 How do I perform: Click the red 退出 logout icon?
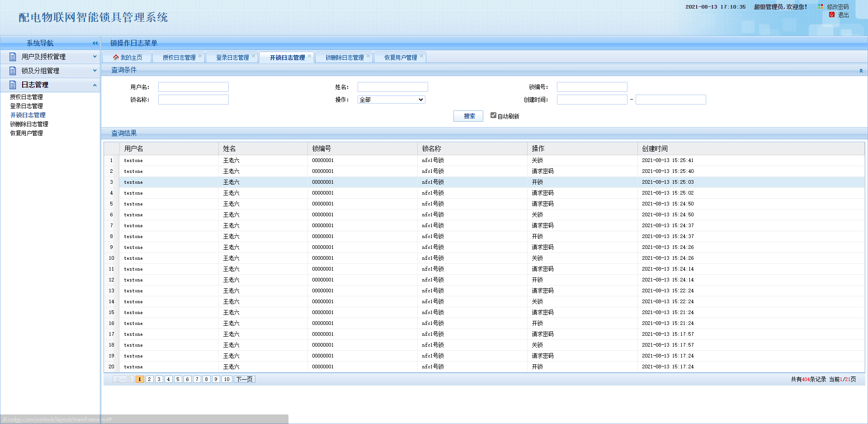(x=832, y=15)
